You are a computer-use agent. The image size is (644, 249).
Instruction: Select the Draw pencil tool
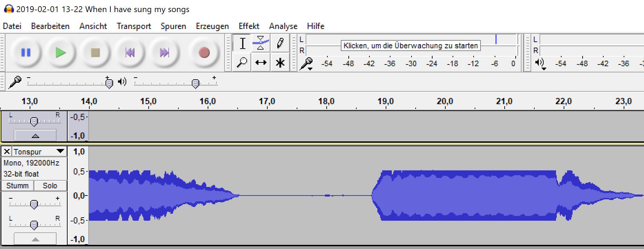coord(280,43)
